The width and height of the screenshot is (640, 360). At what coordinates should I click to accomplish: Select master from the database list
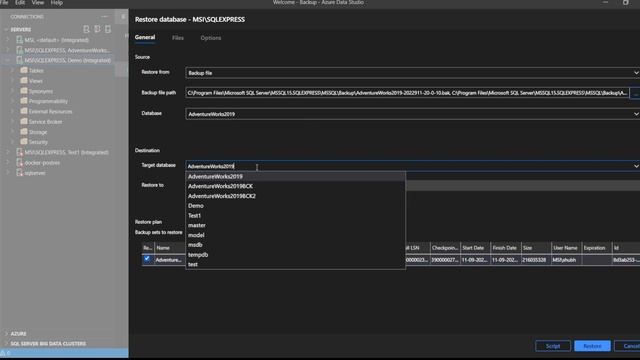point(296,225)
